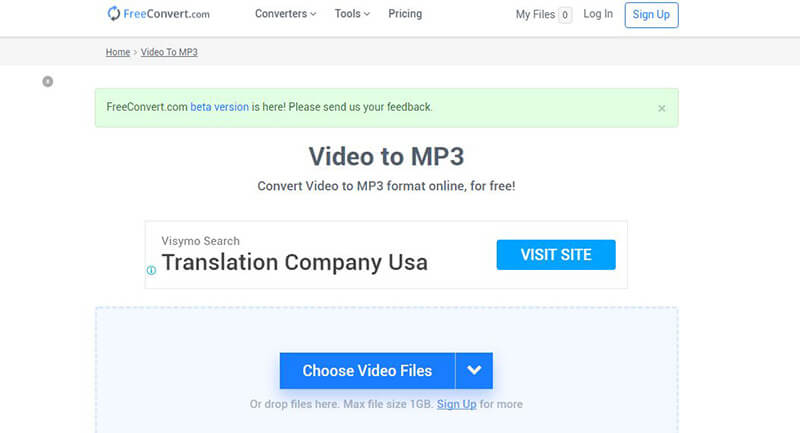Click the Sign Up button in header
The width and height of the screenshot is (800, 433).
[x=651, y=15]
